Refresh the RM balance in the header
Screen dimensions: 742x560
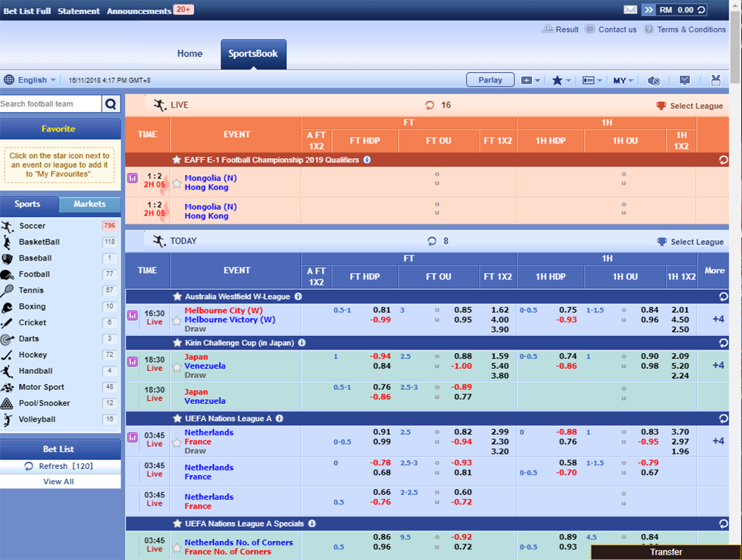click(x=701, y=10)
